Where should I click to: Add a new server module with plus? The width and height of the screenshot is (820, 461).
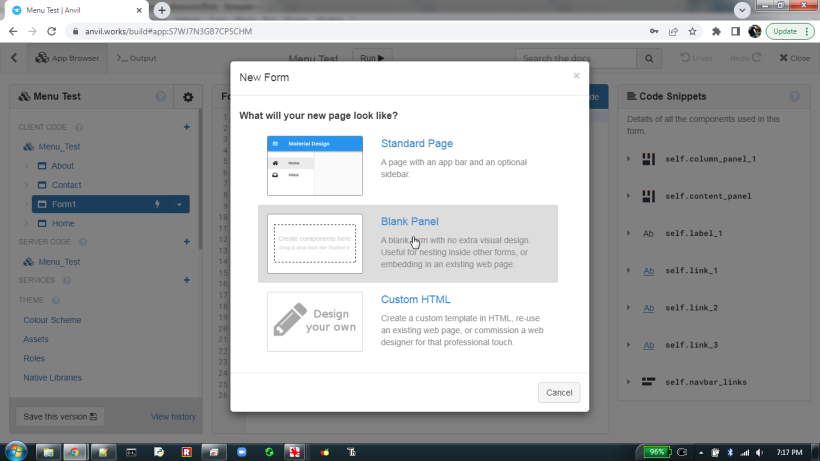click(x=186, y=242)
